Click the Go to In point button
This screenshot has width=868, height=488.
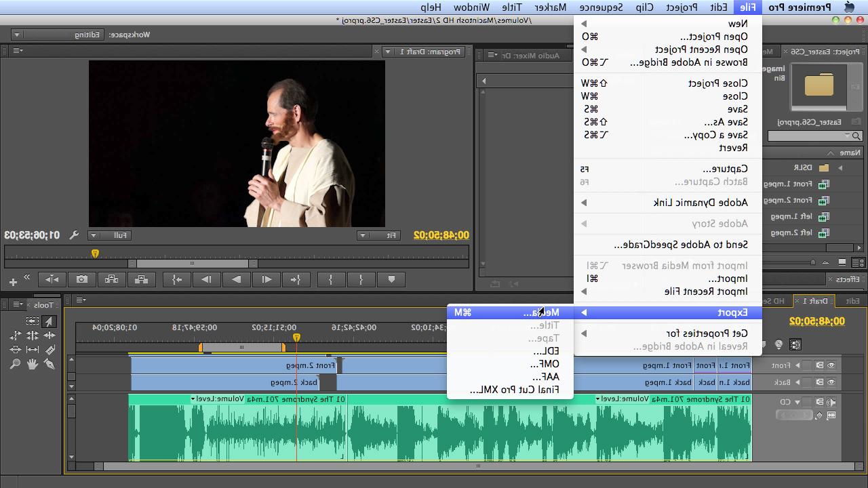pos(296,279)
